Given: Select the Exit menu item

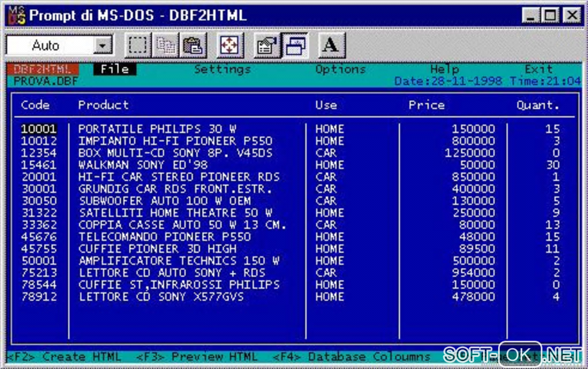Looking at the screenshot, I should coord(538,69).
